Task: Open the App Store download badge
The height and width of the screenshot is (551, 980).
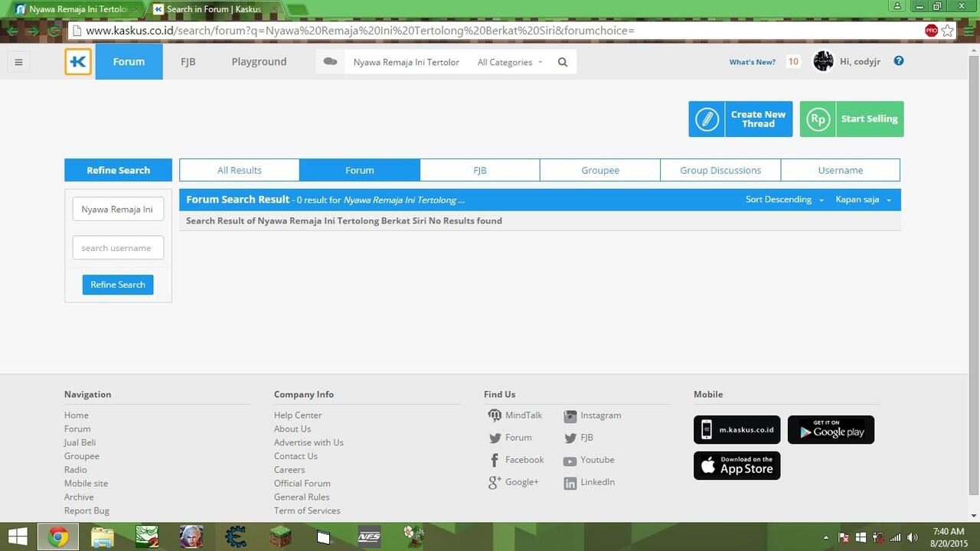Action: coord(737,465)
